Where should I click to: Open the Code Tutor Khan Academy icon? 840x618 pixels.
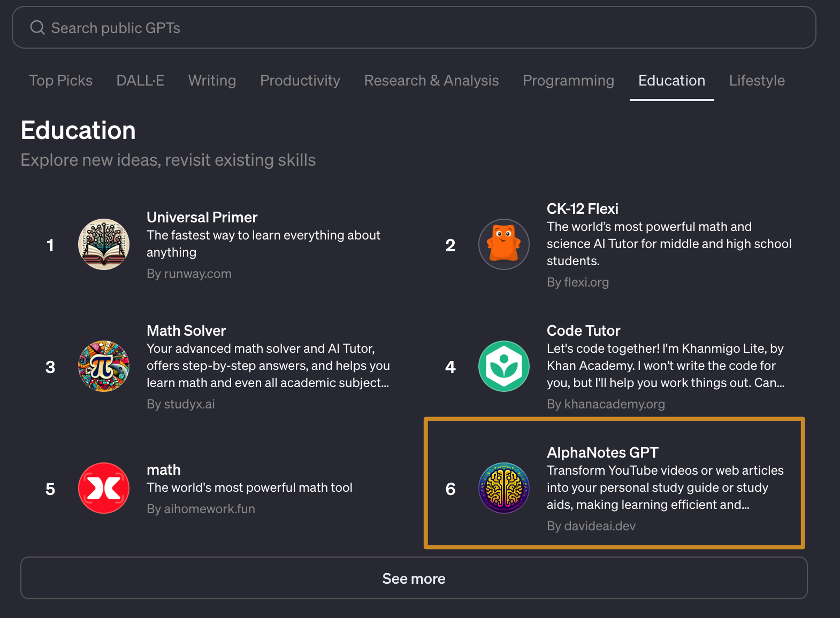504,366
